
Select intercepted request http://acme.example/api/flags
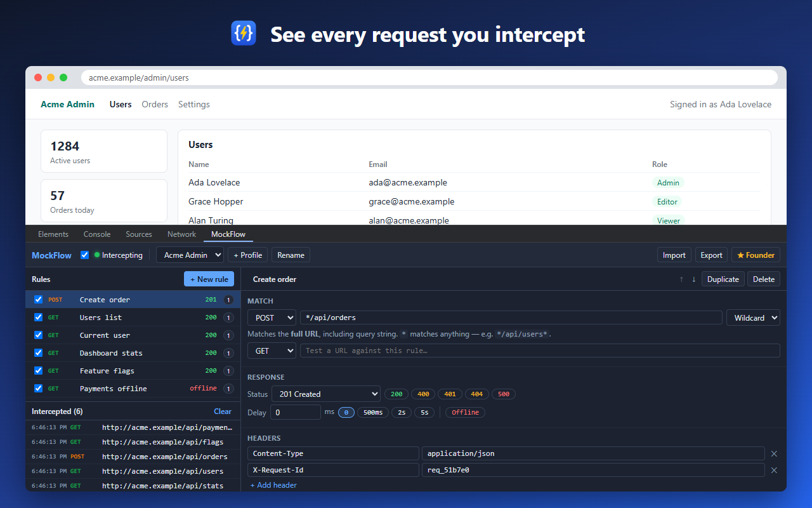pyautogui.click(x=133, y=442)
